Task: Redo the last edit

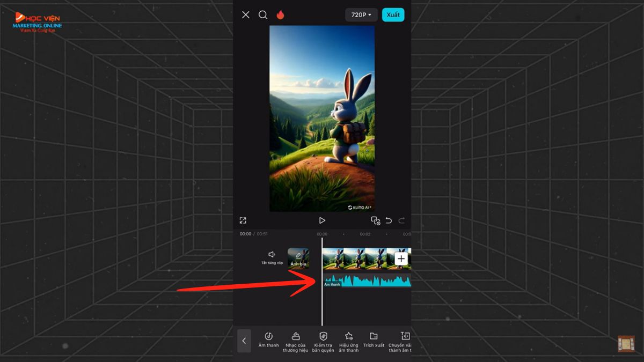Action: [x=401, y=220]
